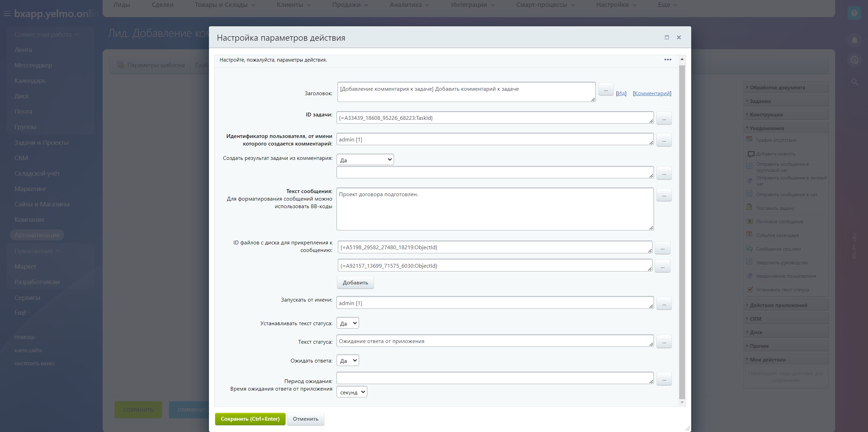Expand the 'Обработка документа' section

[777, 87]
